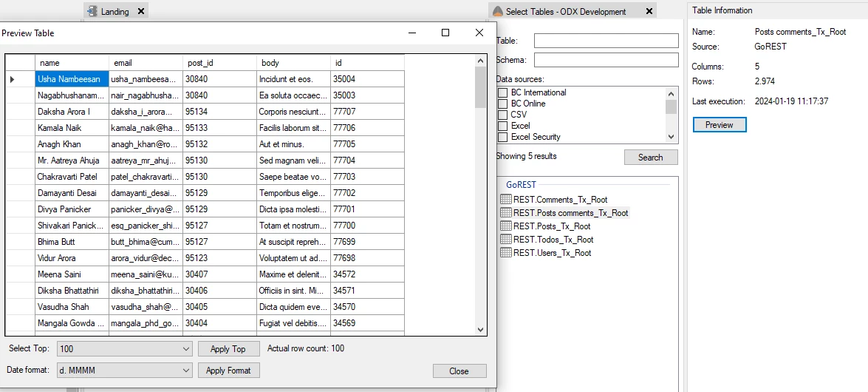The image size is (868, 392).
Task: Click the Anagh Khan name cell
Action: point(72,144)
